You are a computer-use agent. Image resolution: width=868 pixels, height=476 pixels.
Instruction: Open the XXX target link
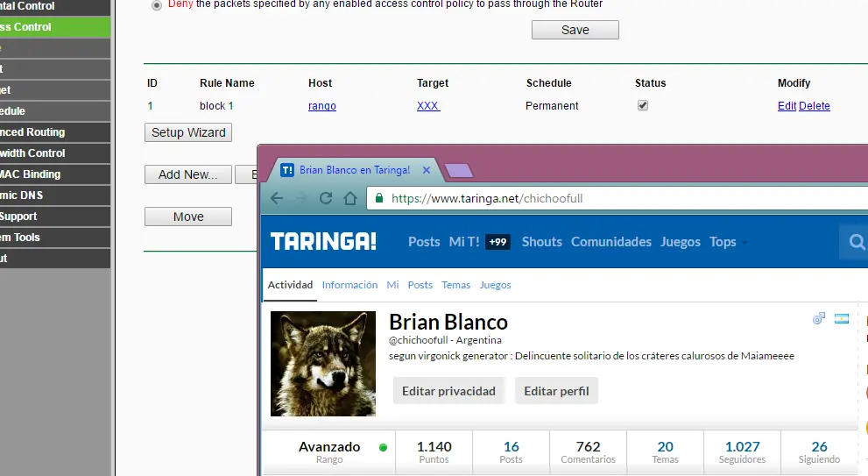428,106
